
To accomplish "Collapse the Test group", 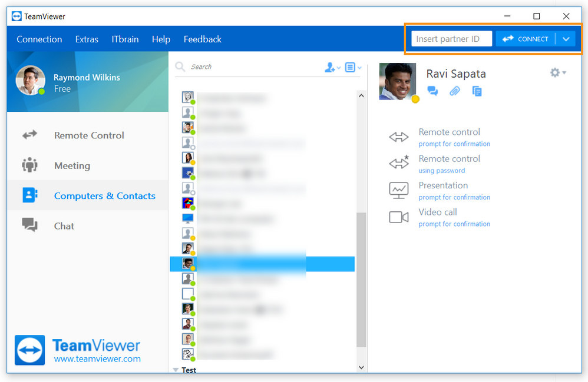I will click(176, 370).
